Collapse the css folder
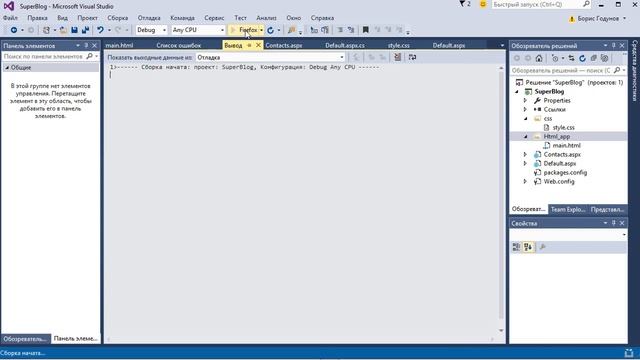 tap(525, 118)
